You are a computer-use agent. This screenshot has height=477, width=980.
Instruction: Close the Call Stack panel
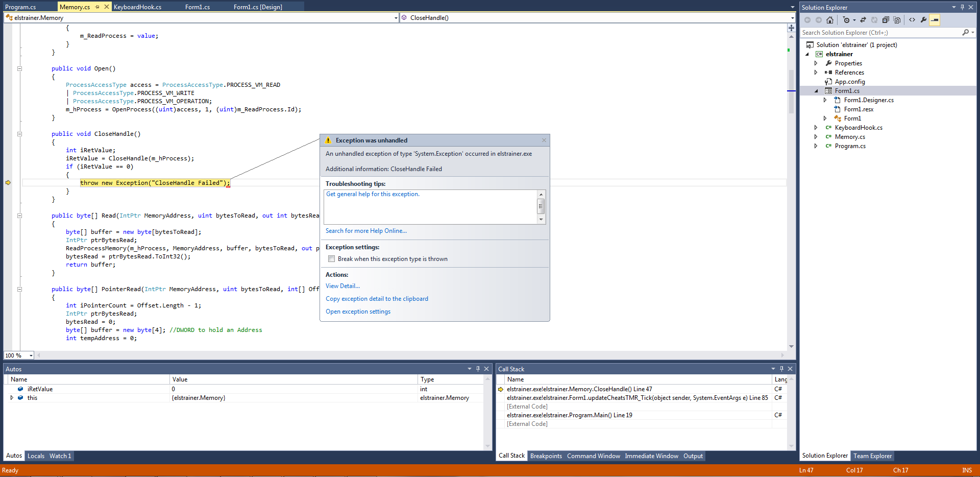pos(790,369)
